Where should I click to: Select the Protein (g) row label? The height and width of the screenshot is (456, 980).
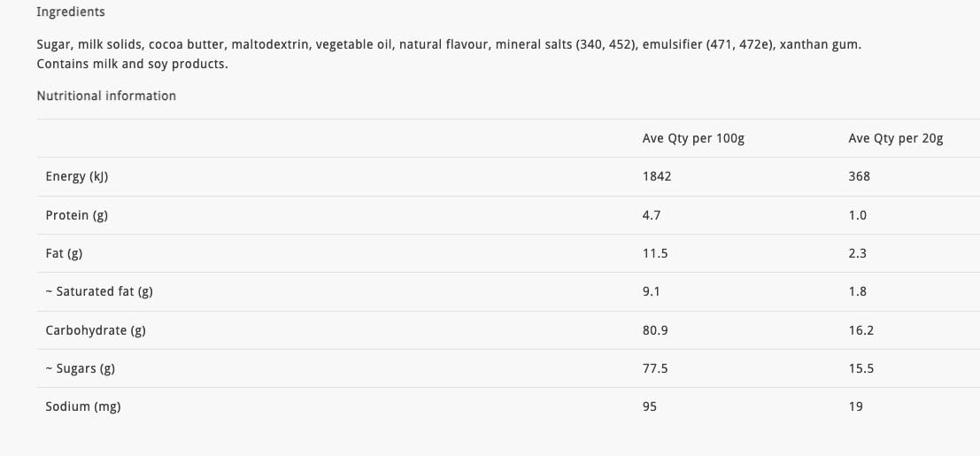point(77,215)
